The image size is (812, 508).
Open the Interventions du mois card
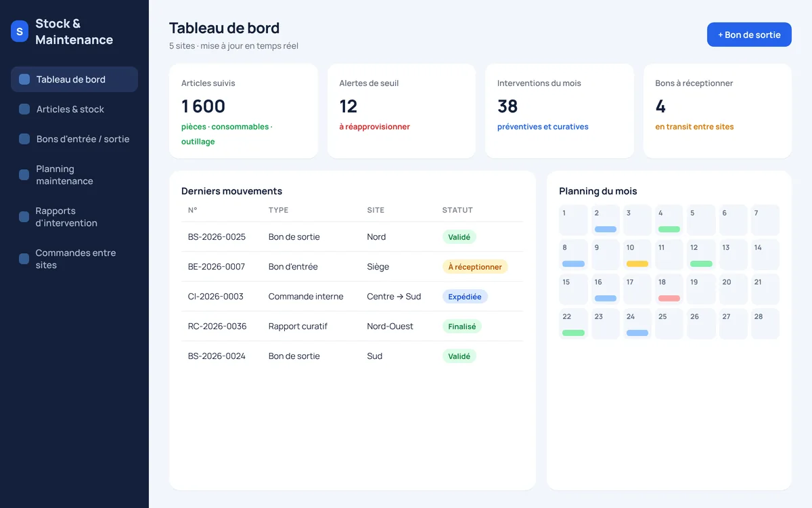pos(560,111)
